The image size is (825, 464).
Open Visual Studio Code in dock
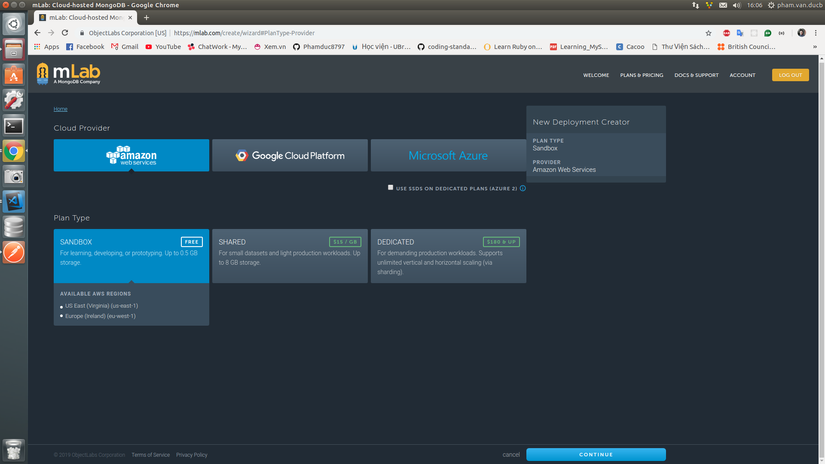pos(14,201)
